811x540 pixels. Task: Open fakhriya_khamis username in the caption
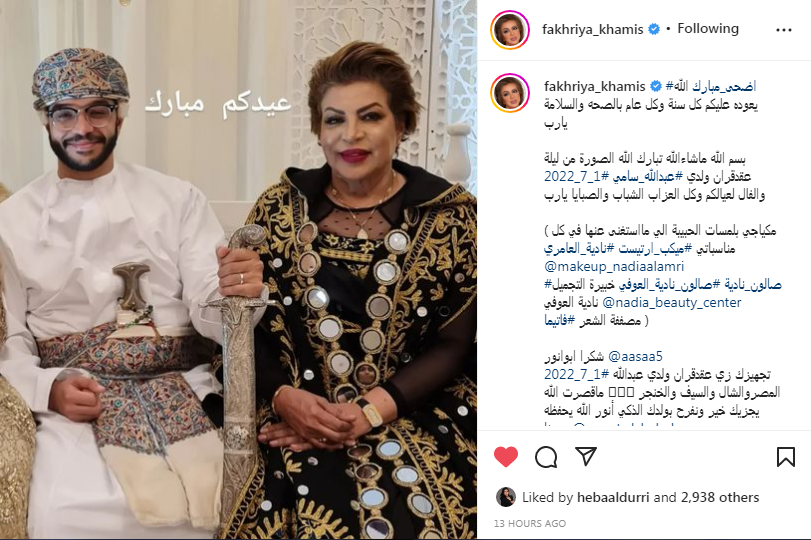click(x=595, y=86)
